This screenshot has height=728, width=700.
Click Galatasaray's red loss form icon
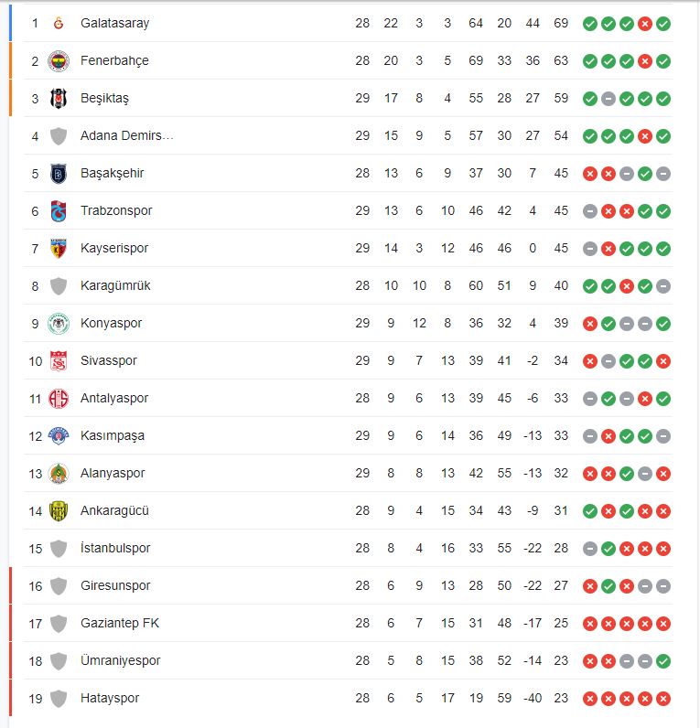coord(645,23)
